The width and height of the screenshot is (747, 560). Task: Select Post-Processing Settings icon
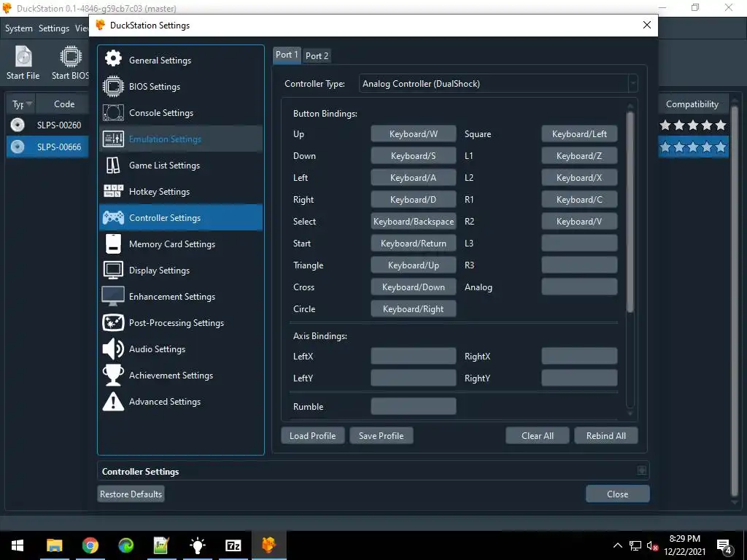[113, 323]
